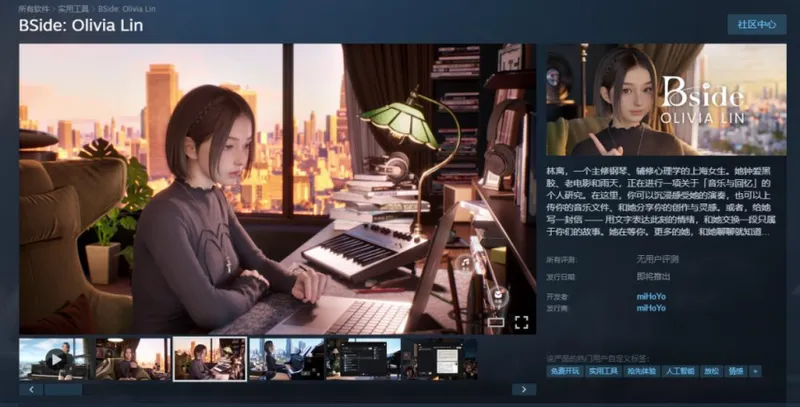Go to next thumbnails with right arrow
The width and height of the screenshot is (800, 407).
tap(523, 390)
